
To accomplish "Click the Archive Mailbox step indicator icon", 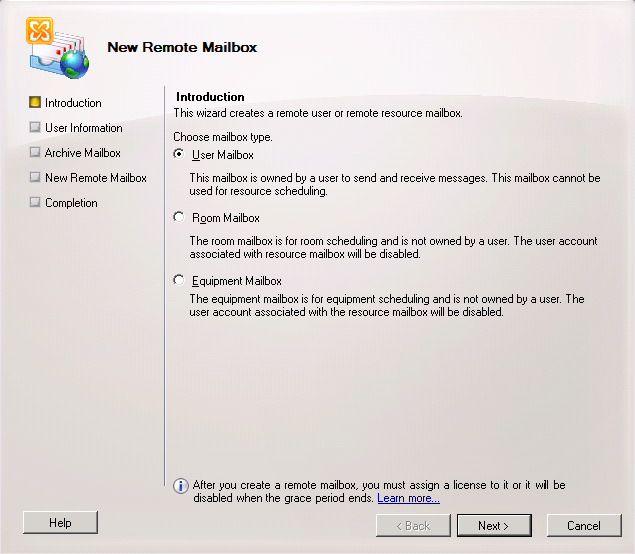I will tap(35, 153).
